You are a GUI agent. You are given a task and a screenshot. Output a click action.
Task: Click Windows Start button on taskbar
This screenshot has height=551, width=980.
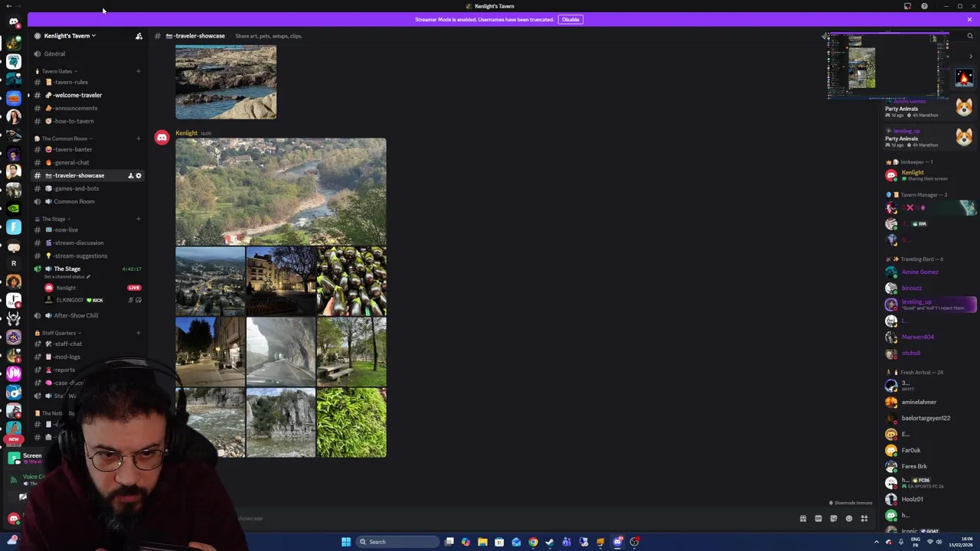(346, 542)
